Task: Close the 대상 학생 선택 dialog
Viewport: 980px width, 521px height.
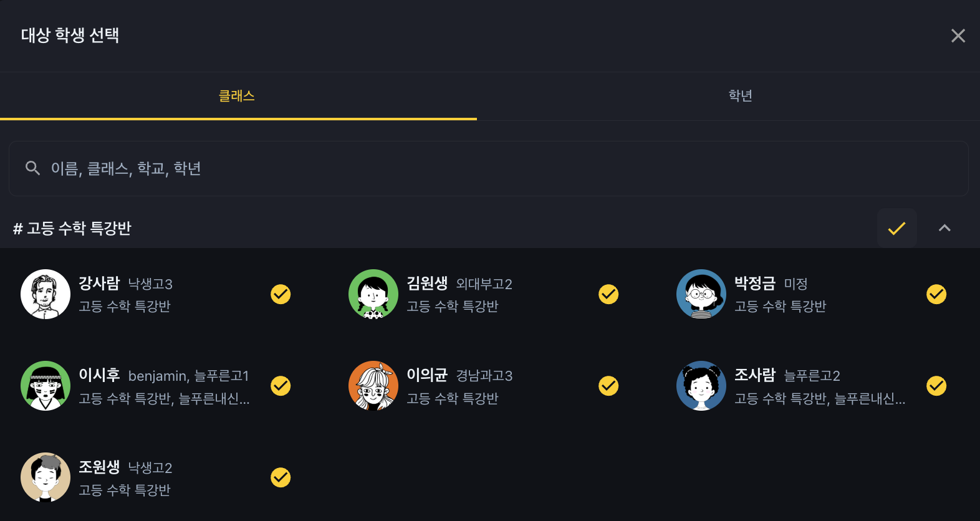Action: pos(958,36)
